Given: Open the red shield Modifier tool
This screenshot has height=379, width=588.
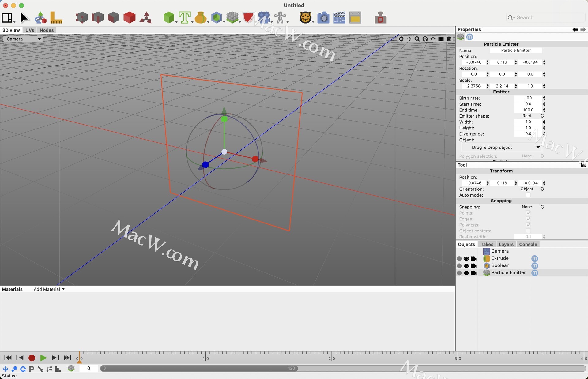Looking at the screenshot, I should pos(248,18).
